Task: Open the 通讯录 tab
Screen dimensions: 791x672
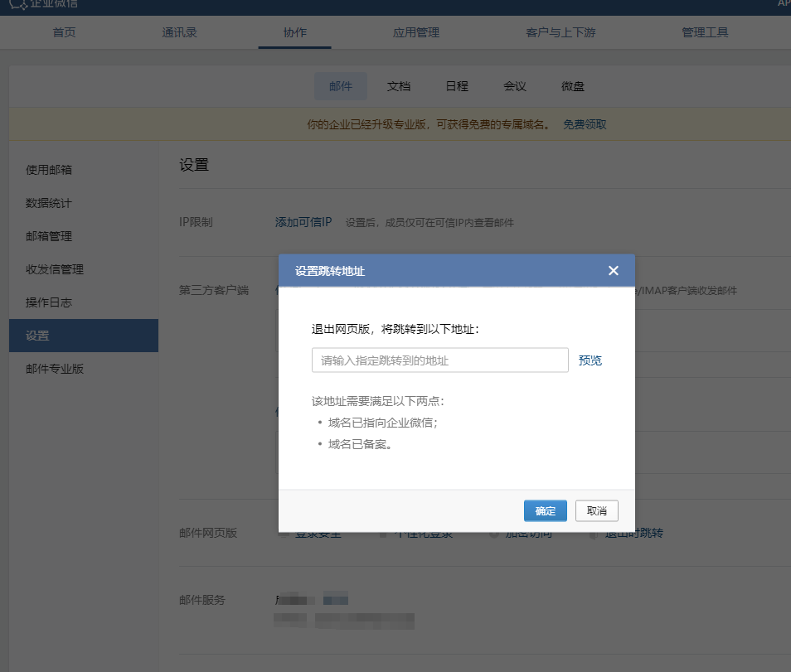Action: point(179,32)
